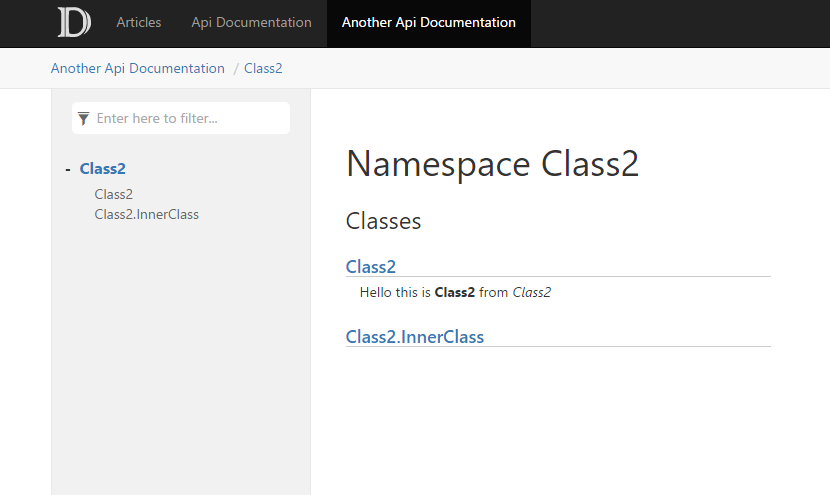Click the 'Namespace Class2' page heading
The width and height of the screenshot is (830, 495).
point(492,164)
